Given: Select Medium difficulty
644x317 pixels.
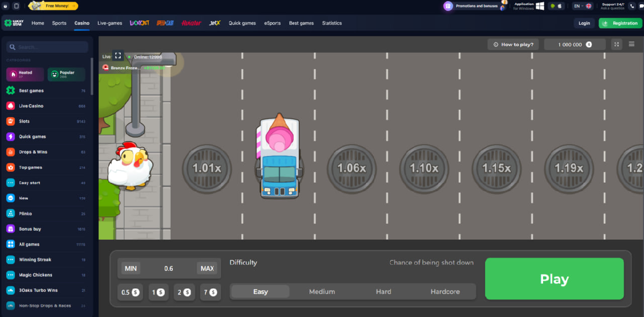Looking at the screenshot, I should click(322, 292).
